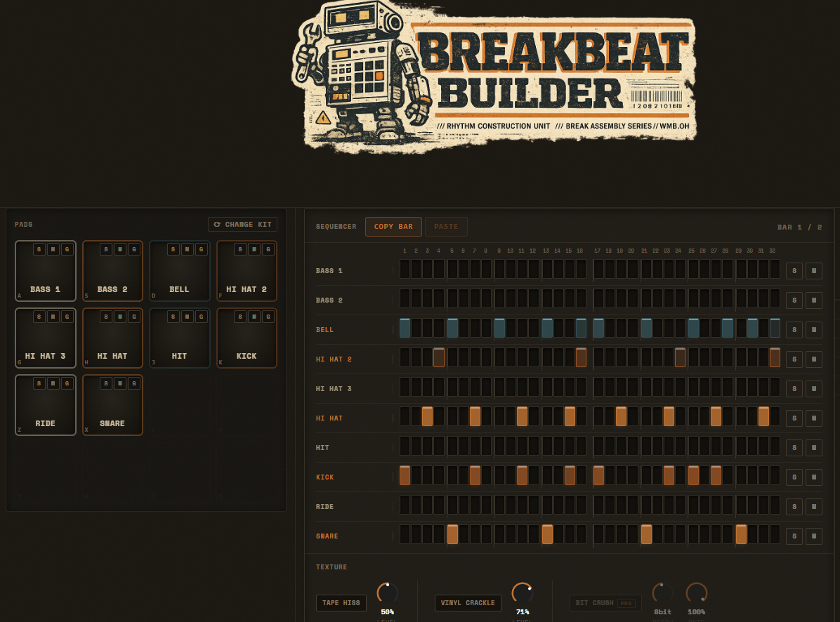Mute the Bell pad with M

(x=187, y=249)
